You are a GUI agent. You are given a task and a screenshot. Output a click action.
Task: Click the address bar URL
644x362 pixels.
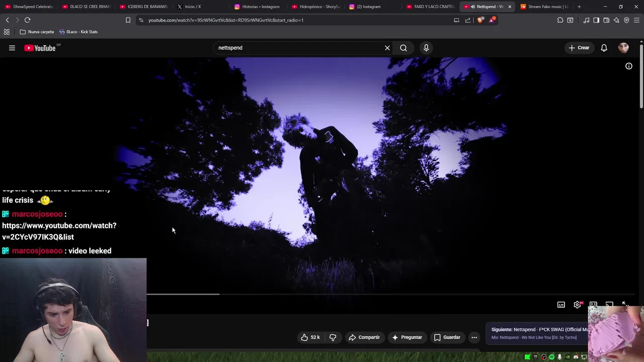pyautogui.click(x=226, y=20)
